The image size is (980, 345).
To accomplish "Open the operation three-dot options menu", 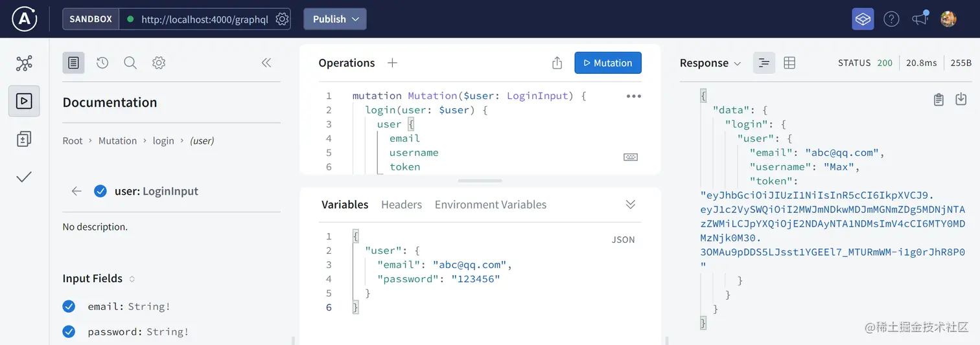I will [x=633, y=96].
